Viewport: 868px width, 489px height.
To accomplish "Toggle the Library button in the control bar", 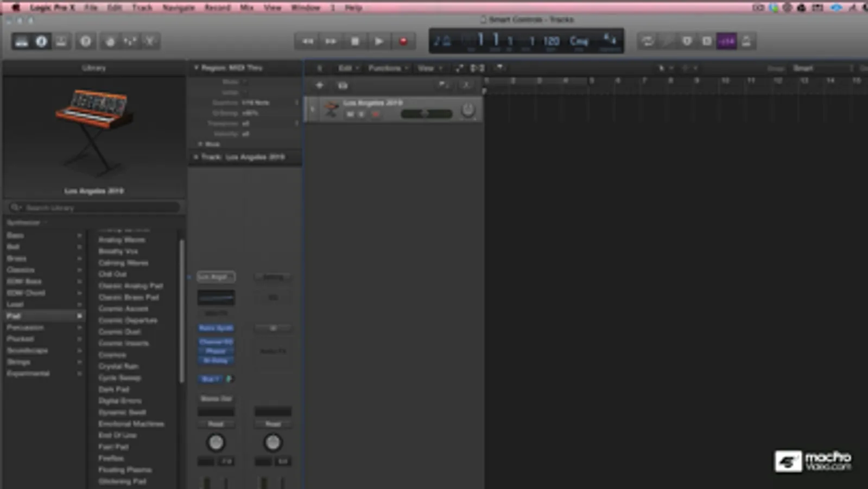I will 22,41.
